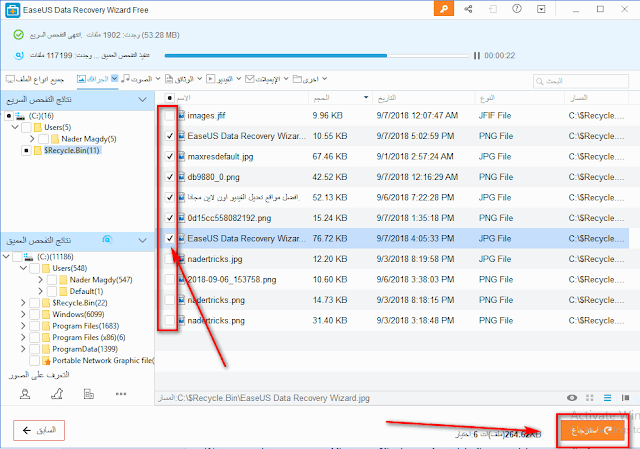Click the orange key activation icon
Viewport: 640px width, 449px height.
coord(444,9)
